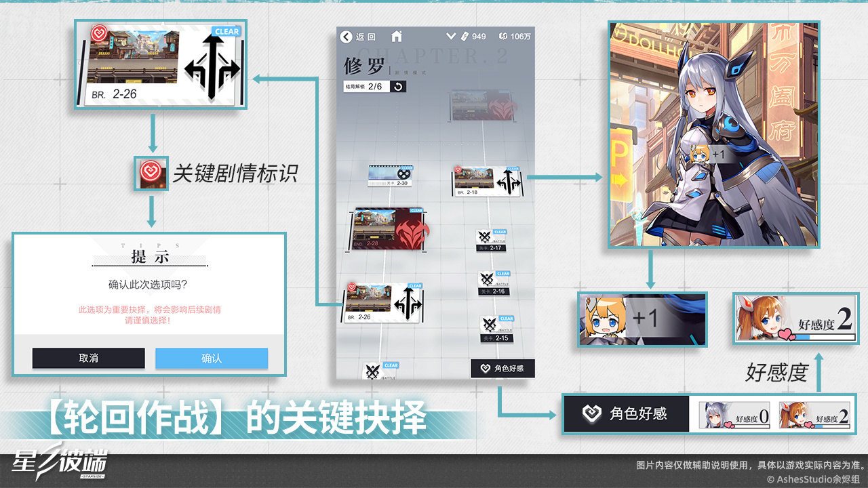Click the heart icon beside 关键剧情标识

[151, 173]
